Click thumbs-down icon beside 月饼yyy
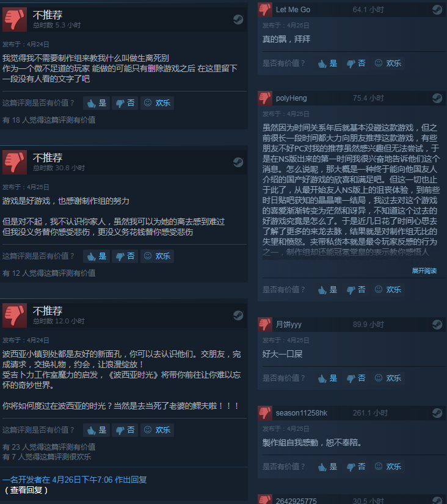 [x=265, y=325]
